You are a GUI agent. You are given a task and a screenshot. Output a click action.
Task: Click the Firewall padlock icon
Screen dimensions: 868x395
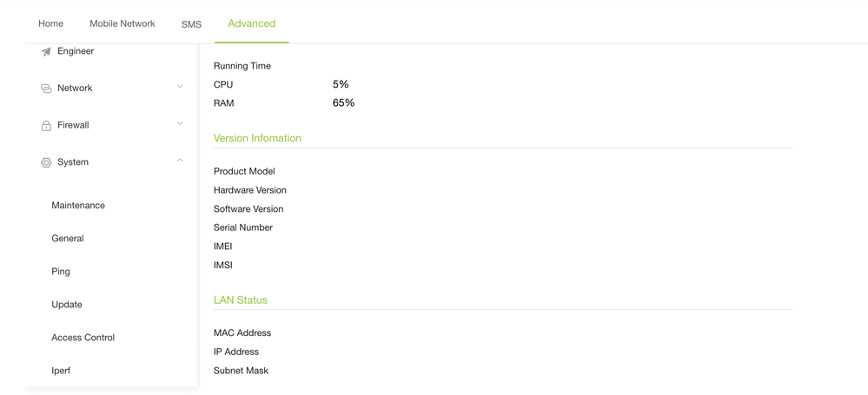pyautogui.click(x=46, y=126)
